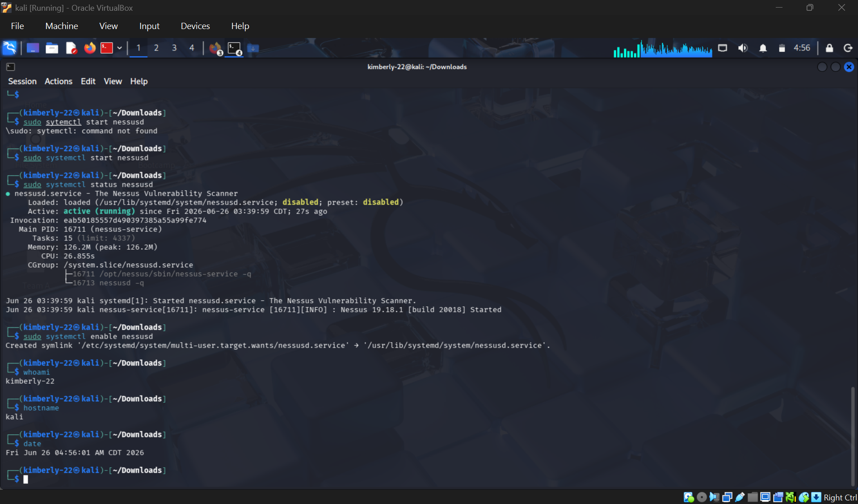Launch Firefox from the panel launcher
The image size is (858, 504).
pos(90,48)
